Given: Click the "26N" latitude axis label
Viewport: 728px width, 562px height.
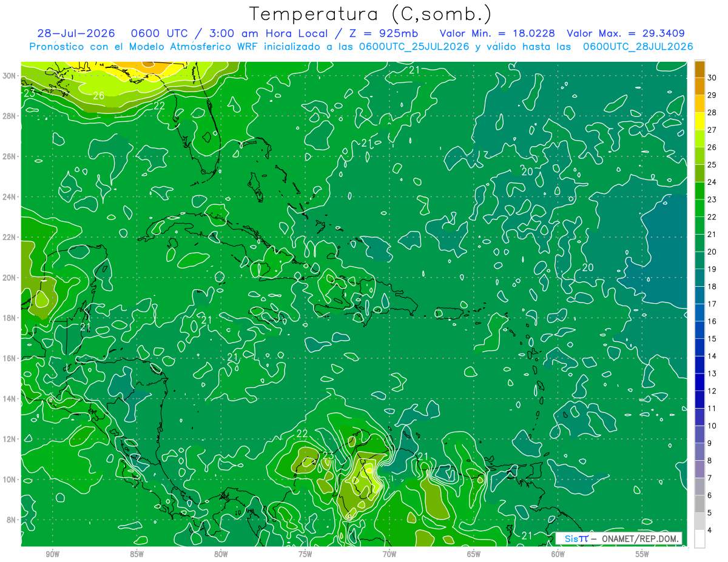Looking at the screenshot, I should pyautogui.click(x=10, y=156).
